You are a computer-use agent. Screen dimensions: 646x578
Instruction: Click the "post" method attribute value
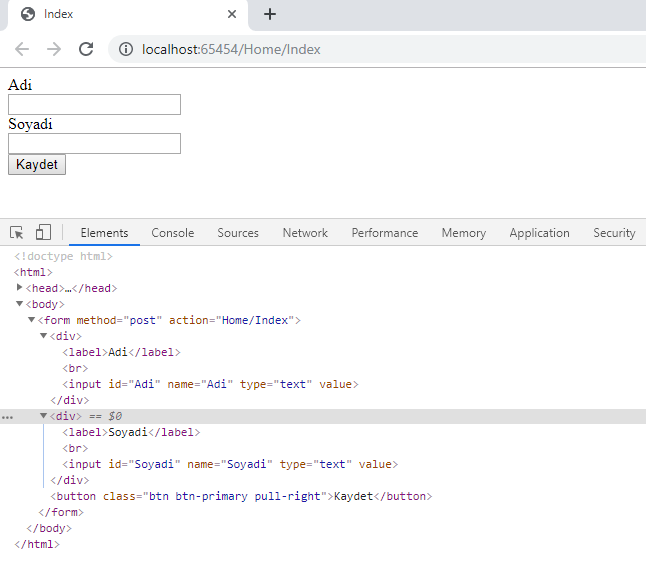(x=143, y=320)
